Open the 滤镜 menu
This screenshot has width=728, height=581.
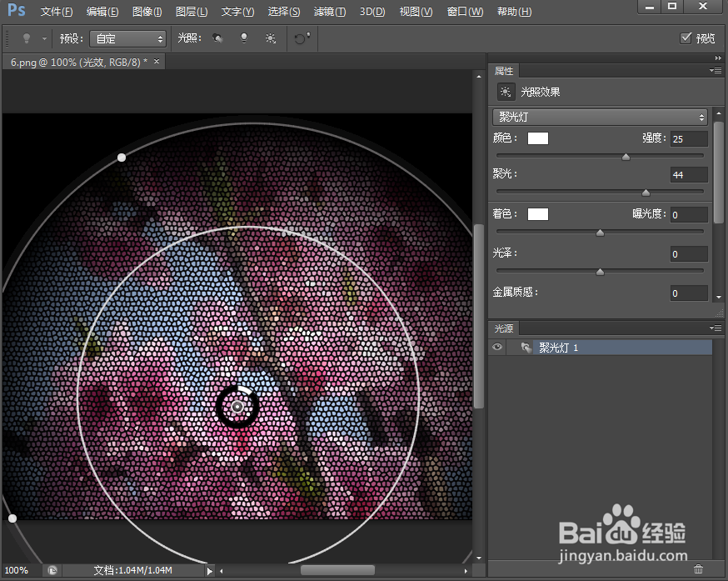pyautogui.click(x=330, y=12)
